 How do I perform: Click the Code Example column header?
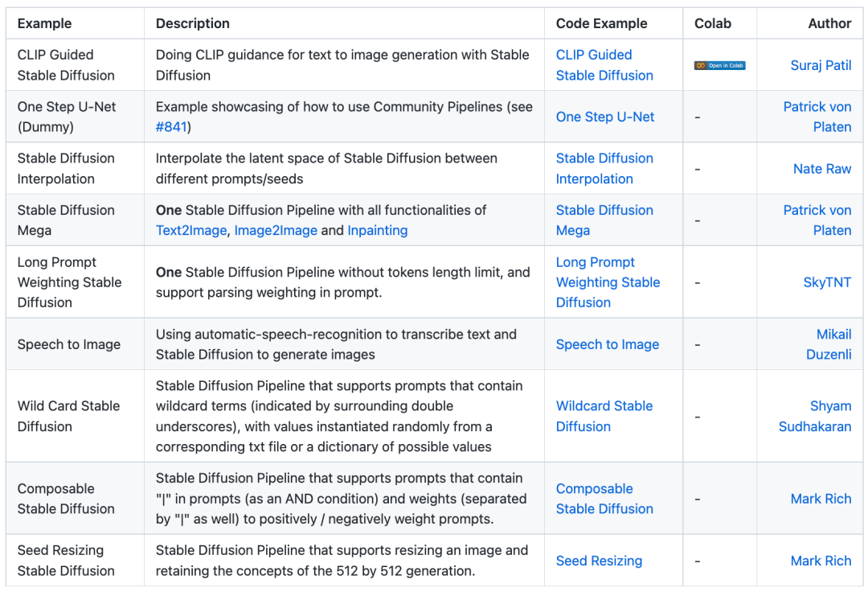(x=601, y=23)
